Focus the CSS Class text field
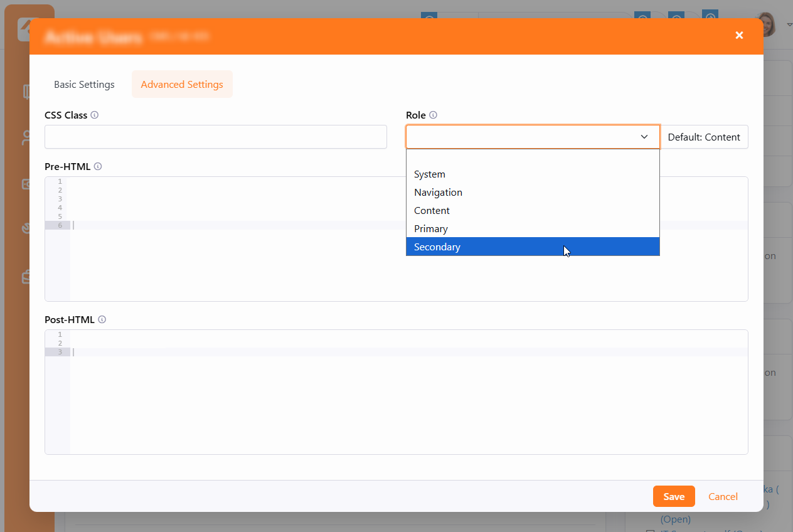 coord(215,137)
